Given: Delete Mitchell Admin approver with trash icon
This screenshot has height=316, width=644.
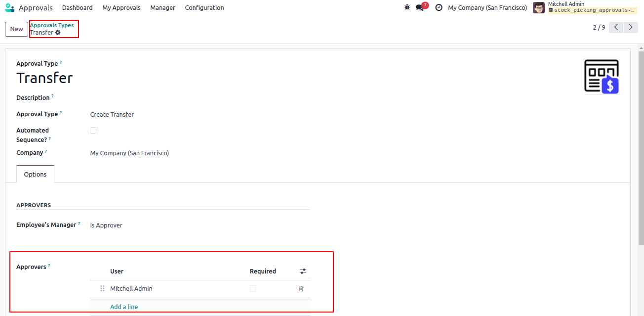Looking at the screenshot, I should pyautogui.click(x=301, y=289).
